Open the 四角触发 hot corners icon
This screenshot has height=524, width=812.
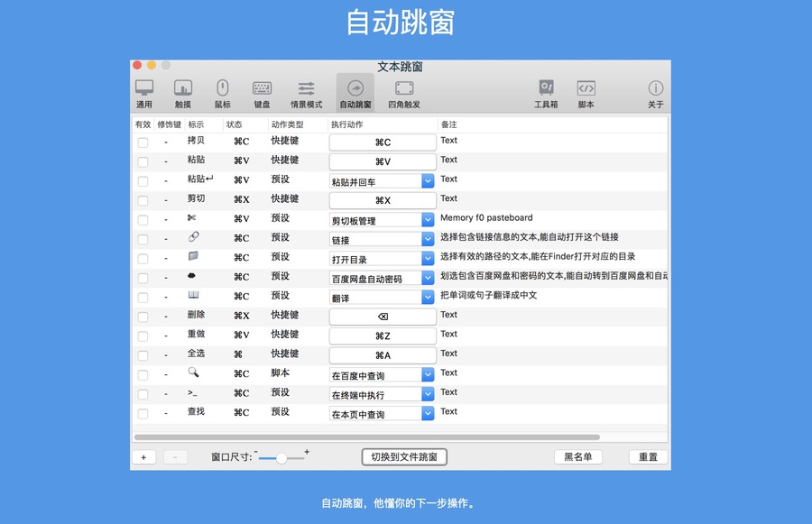[404, 94]
